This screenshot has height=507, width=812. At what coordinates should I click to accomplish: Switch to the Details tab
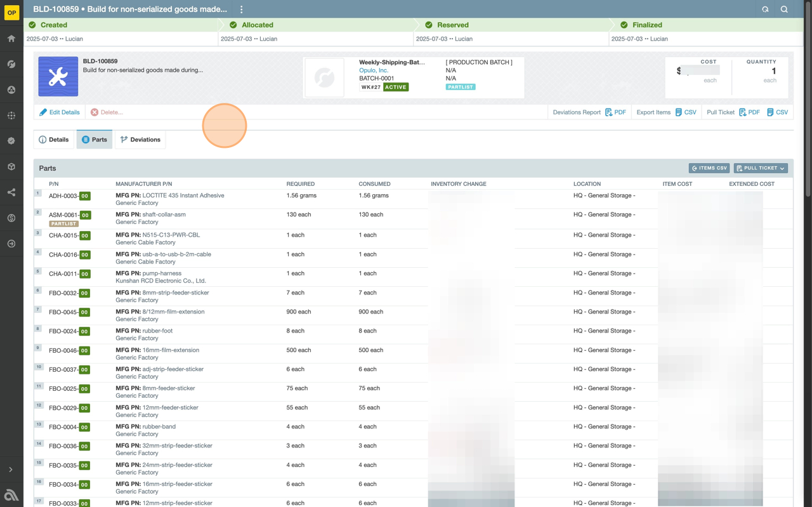(54, 140)
